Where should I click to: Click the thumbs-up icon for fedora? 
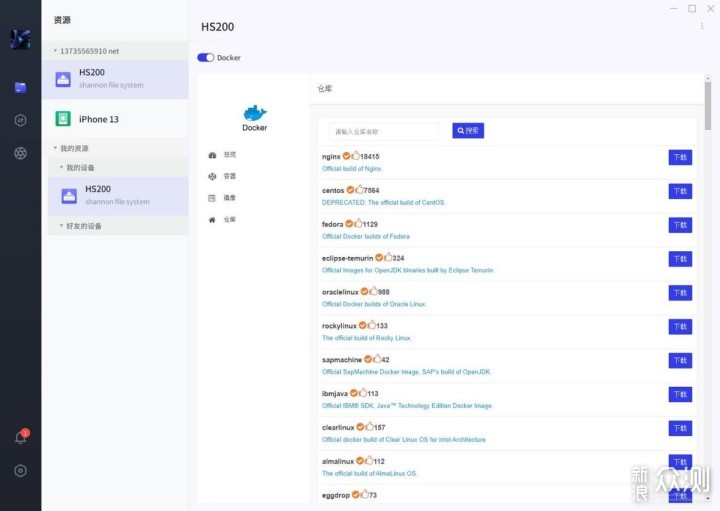[358, 223]
